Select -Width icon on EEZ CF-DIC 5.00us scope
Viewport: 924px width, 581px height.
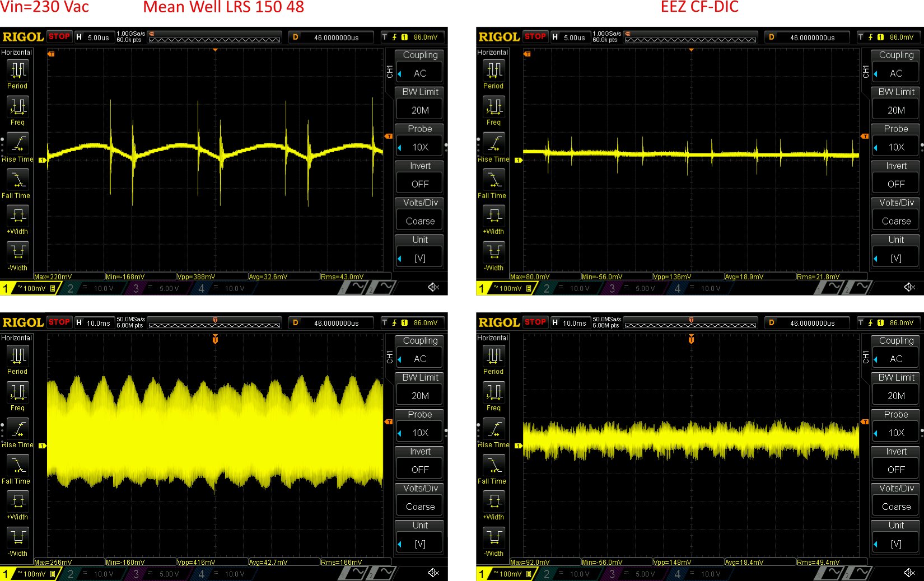point(494,252)
